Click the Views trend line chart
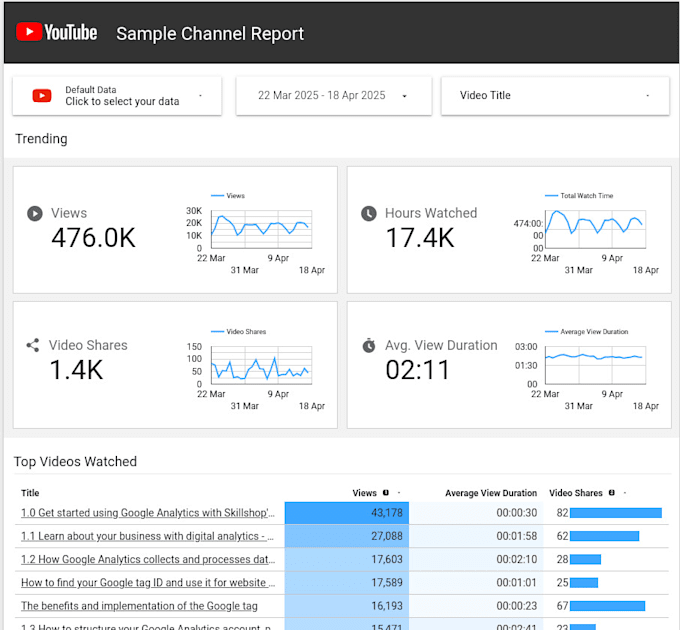This screenshot has width=680, height=630. click(261, 229)
